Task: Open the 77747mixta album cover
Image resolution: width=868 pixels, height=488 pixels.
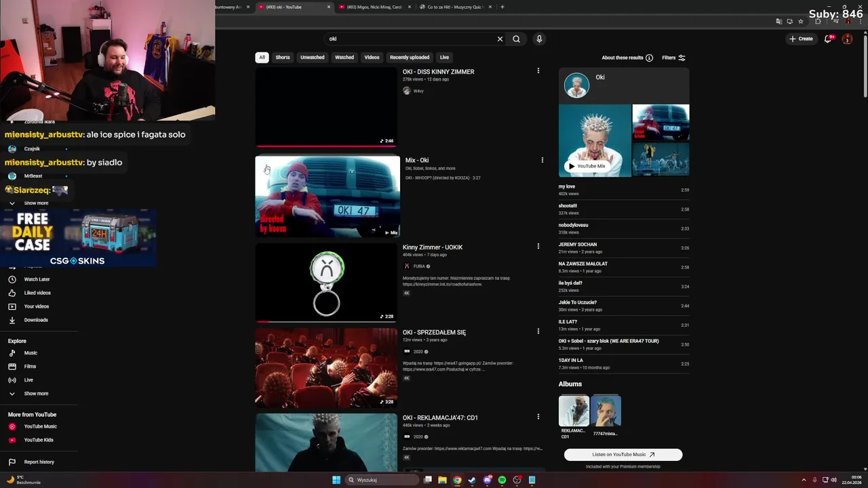Action: click(x=606, y=411)
